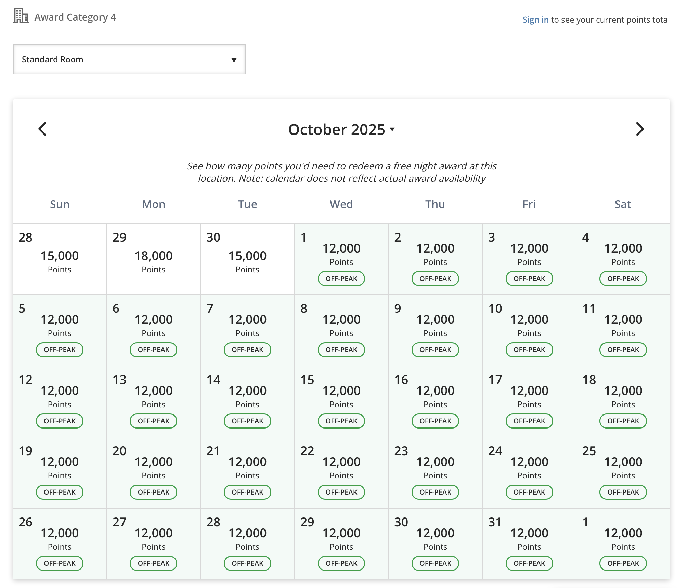Select Saturday October 25 cell
Image resolution: width=700 pixels, height=588 pixels.
click(623, 473)
